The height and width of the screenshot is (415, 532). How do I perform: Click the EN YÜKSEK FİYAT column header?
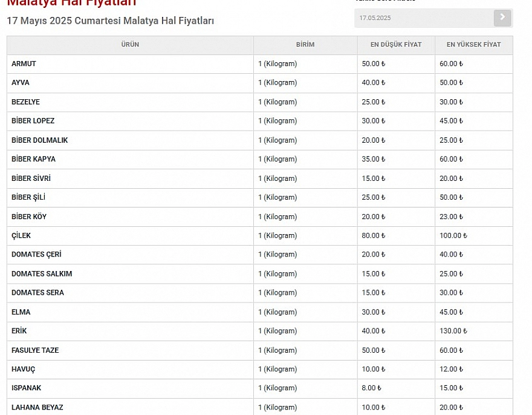[473, 45]
